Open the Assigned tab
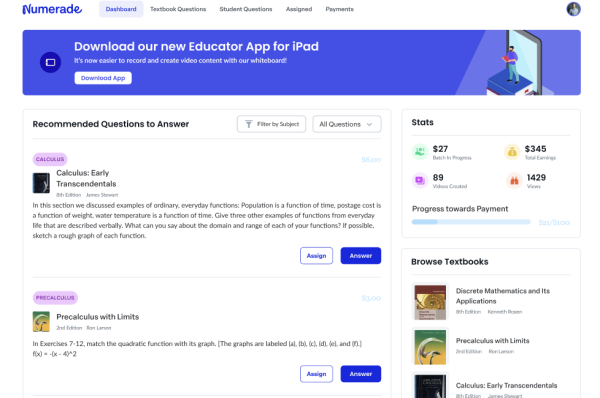This screenshot has height=398, width=600. pyautogui.click(x=299, y=9)
